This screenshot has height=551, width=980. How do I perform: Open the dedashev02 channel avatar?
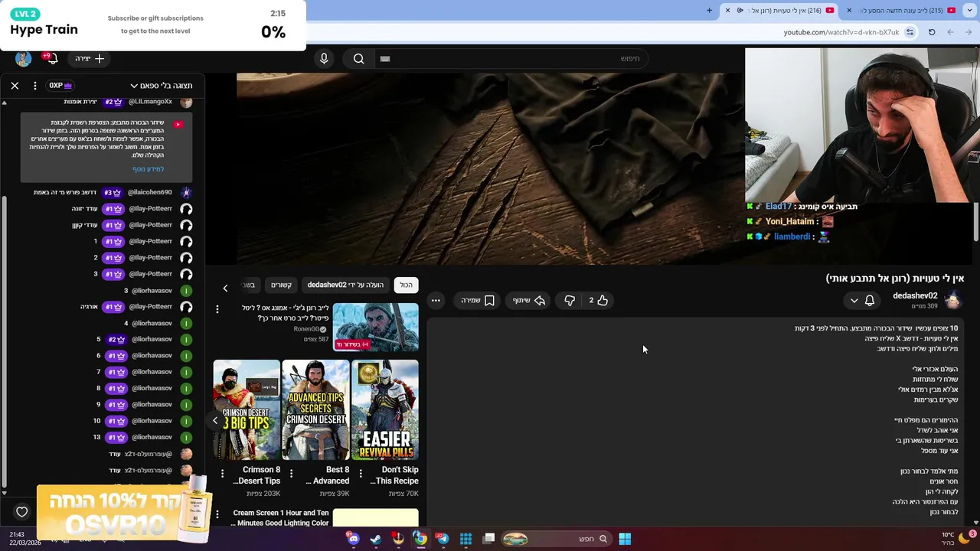coord(952,300)
